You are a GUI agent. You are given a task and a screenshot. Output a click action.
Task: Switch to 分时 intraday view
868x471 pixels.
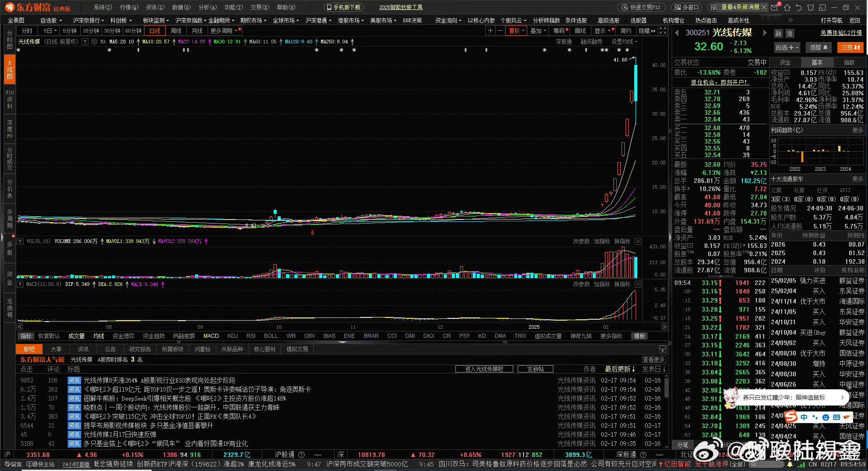(x=27, y=31)
